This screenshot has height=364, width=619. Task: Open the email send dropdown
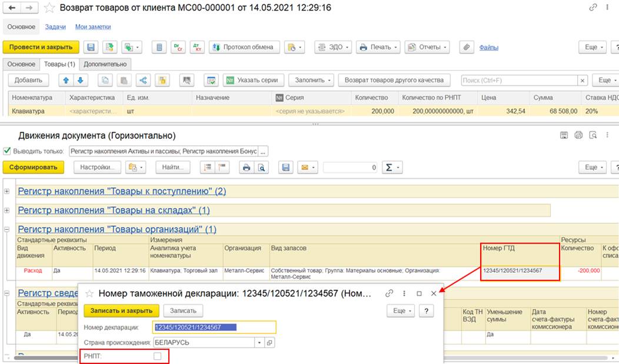[x=308, y=168]
